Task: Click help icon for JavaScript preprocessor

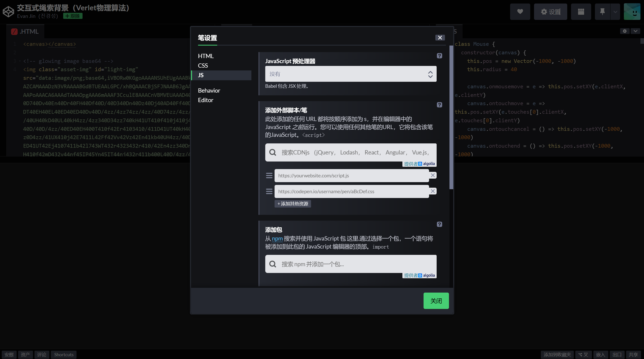Action: (x=439, y=56)
